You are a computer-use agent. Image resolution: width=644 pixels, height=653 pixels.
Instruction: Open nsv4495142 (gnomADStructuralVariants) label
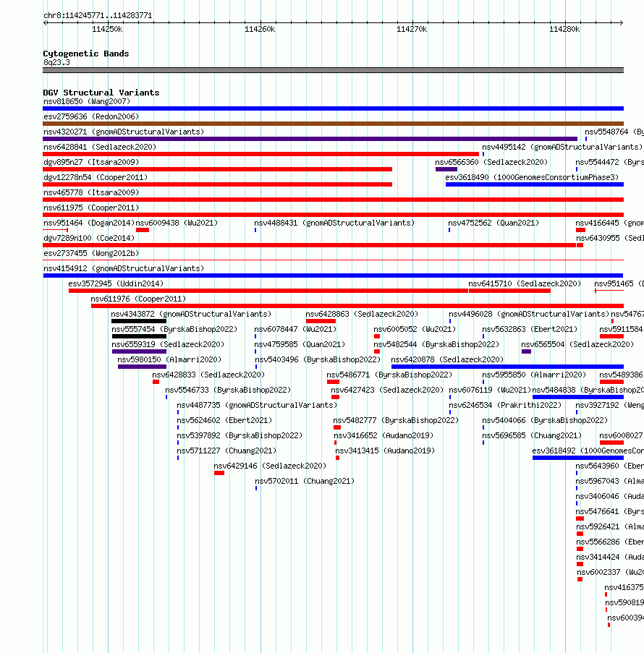click(562, 147)
